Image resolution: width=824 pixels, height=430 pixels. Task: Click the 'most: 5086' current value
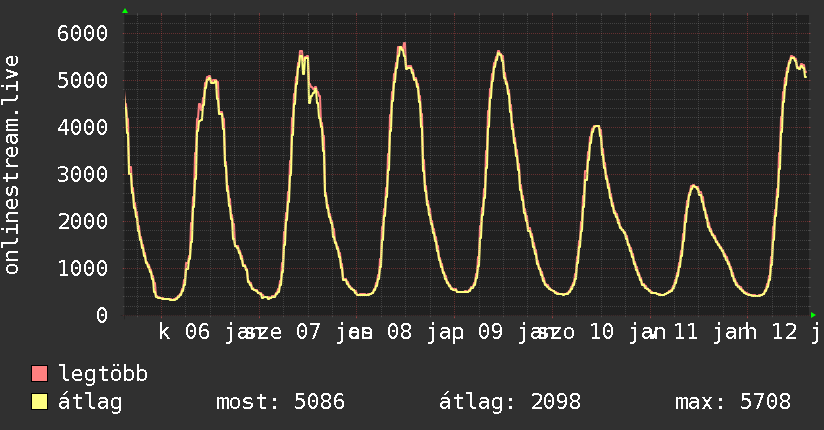tap(281, 402)
